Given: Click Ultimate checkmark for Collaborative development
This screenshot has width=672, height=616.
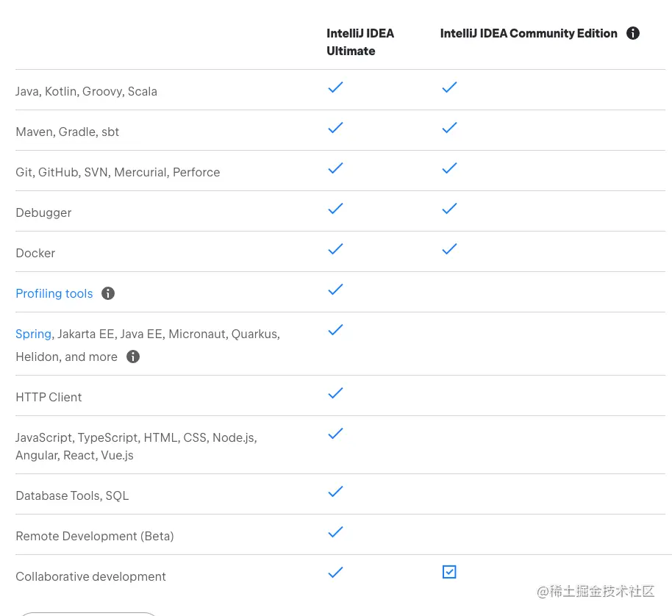Looking at the screenshot, I should pos(335,573).
